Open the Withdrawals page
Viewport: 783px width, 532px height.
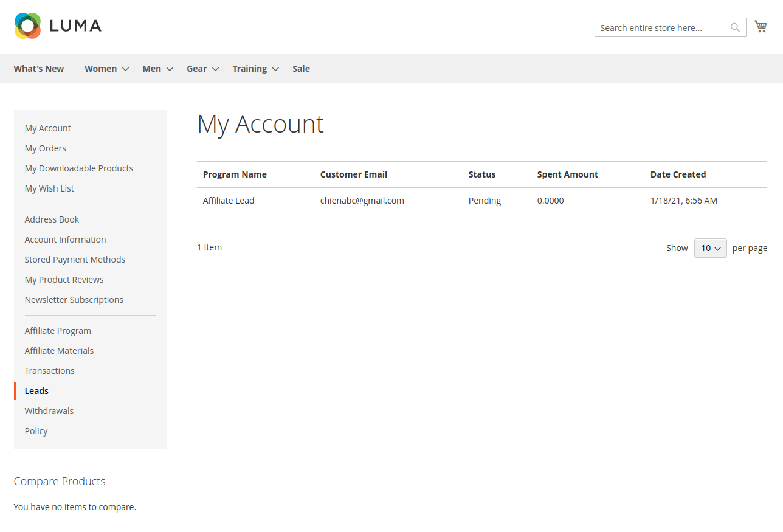pos(49,411)
